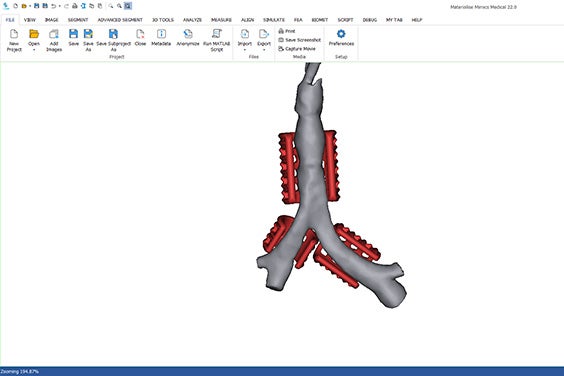Click the Print item in Media group

tap(287, 31)
